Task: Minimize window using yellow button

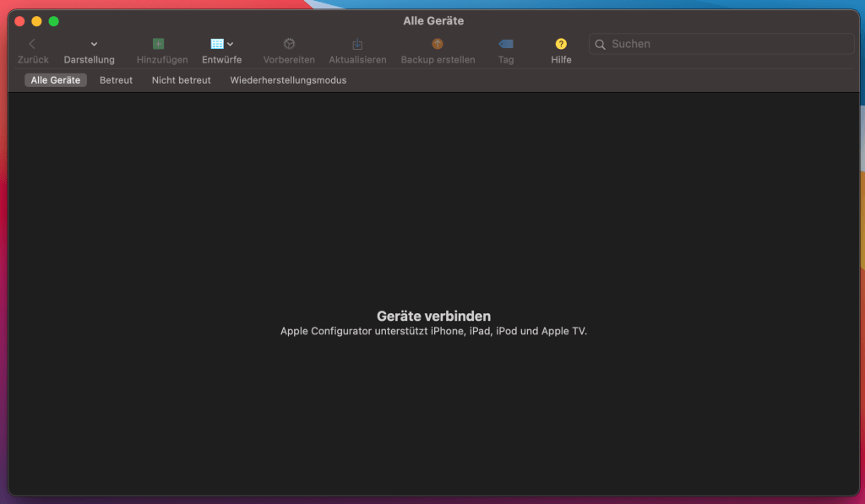Action: click(x=36, y=21)
